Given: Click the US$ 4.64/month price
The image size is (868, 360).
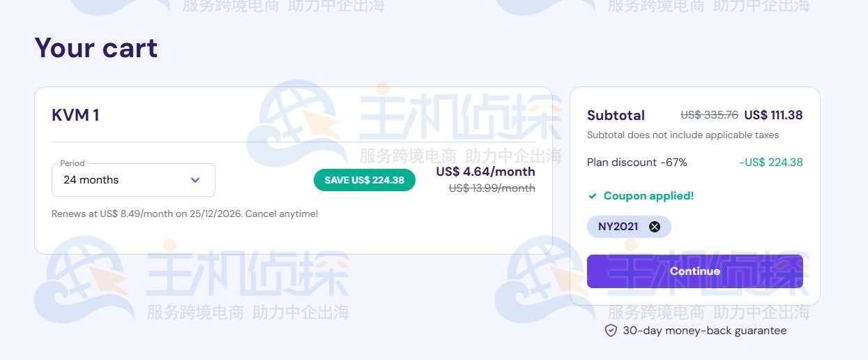Looking at the screenshot, I should pyautogui.click(x=485, y=172).
